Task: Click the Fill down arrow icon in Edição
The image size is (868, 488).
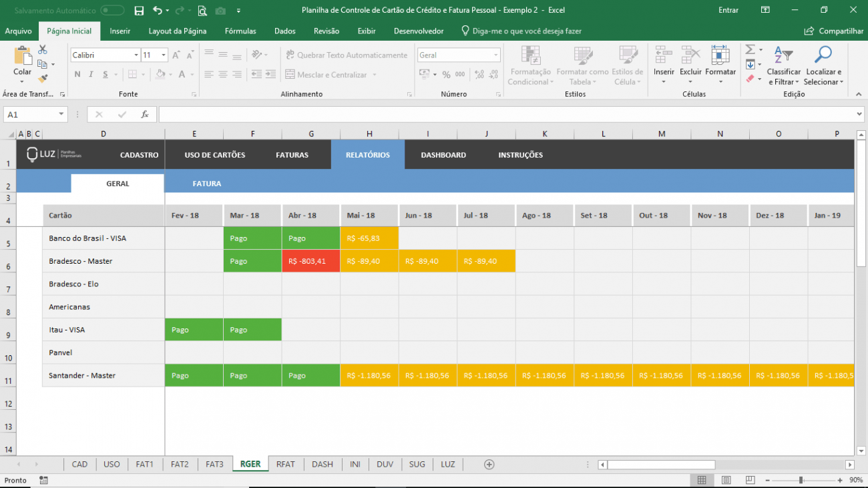Action: click(x=750, y=64)
